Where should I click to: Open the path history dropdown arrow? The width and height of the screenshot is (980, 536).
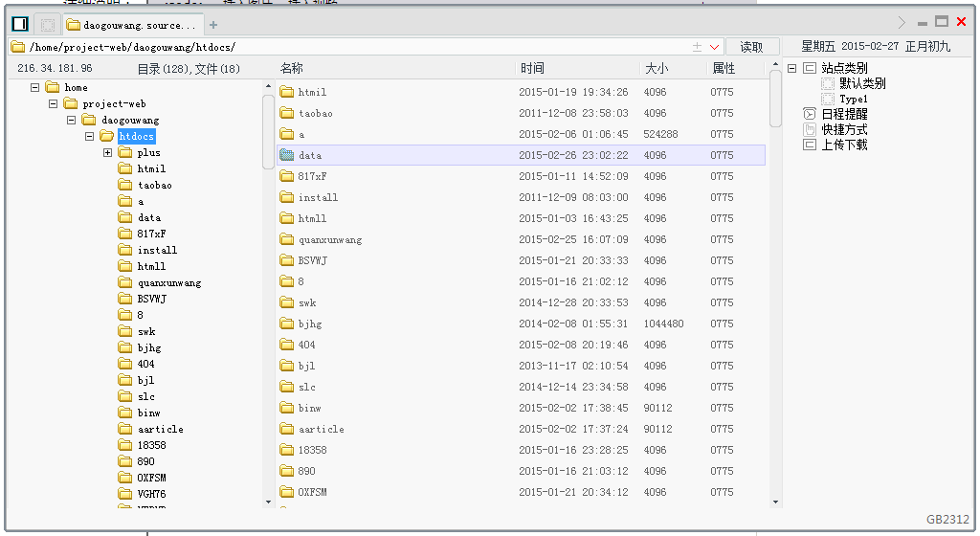point(714,47)
